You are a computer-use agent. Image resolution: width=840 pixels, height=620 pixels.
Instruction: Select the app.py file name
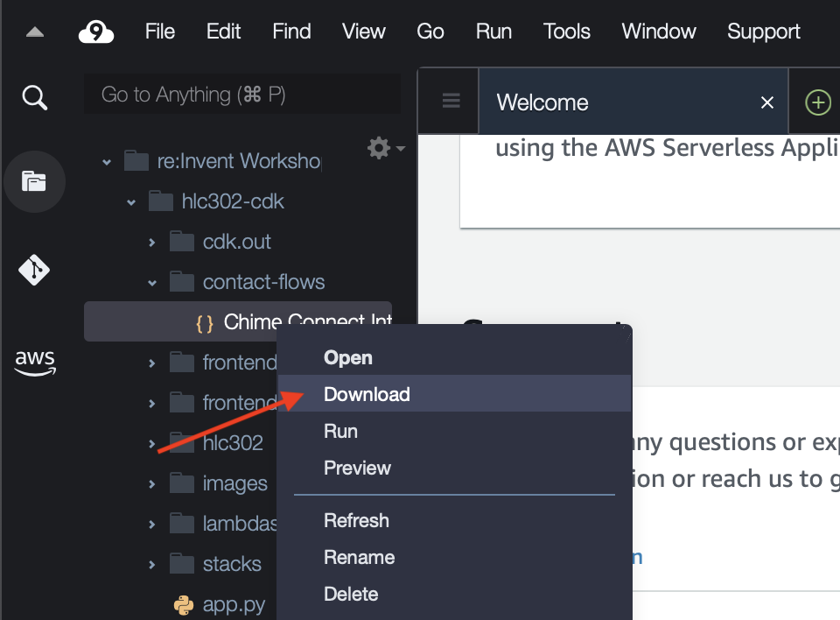234,605
